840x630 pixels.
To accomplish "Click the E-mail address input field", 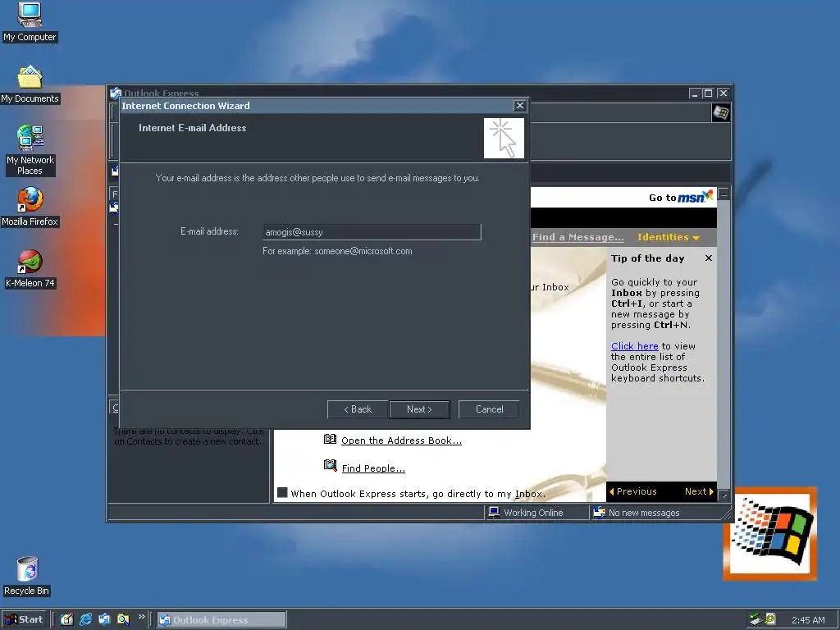I will click(x=372, y=232).
